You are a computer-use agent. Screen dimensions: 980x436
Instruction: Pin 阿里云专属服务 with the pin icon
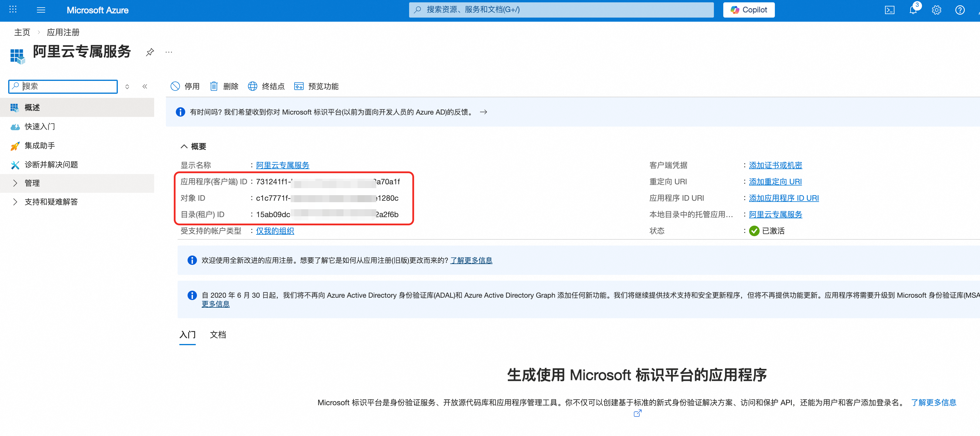tap(150, 52)
